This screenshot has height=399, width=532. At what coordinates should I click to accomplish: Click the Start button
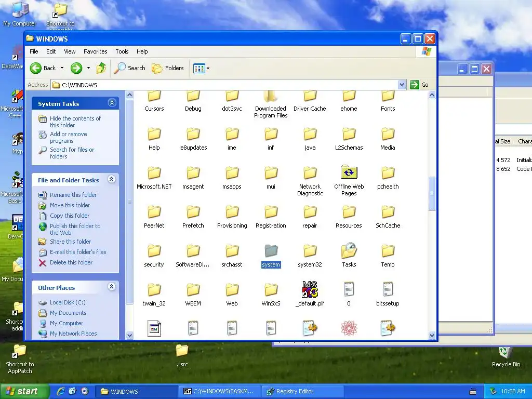tap(24, 392)
